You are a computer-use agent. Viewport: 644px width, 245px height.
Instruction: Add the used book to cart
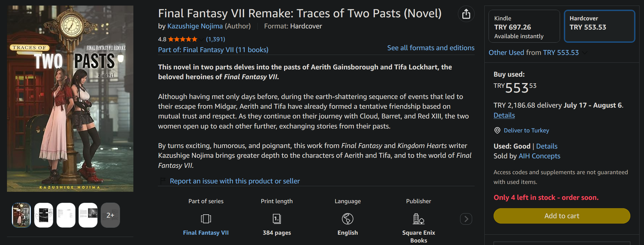point(562,216)
